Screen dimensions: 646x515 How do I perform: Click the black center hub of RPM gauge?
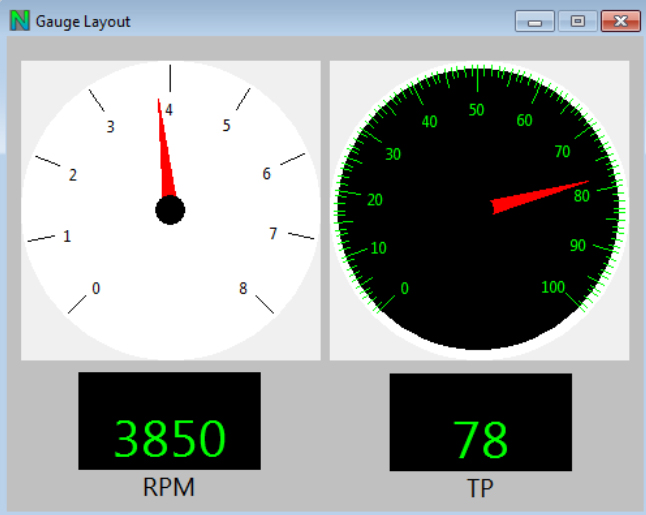(170, 210)
